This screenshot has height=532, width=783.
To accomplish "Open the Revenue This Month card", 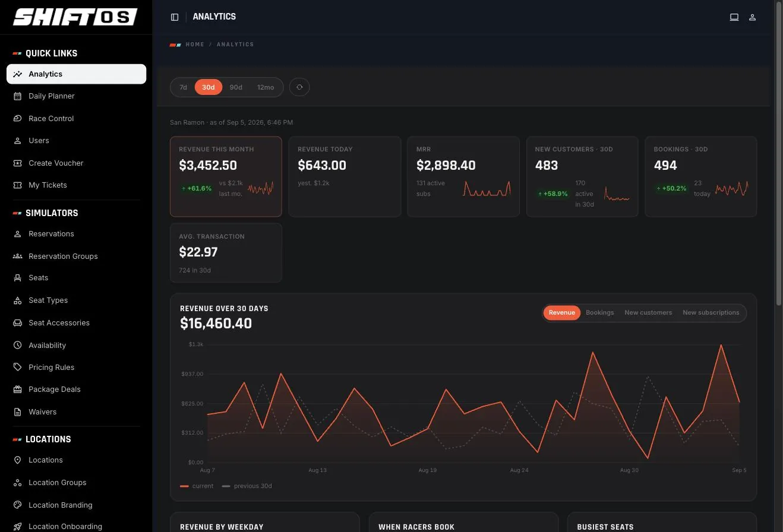I will point(226,176).
